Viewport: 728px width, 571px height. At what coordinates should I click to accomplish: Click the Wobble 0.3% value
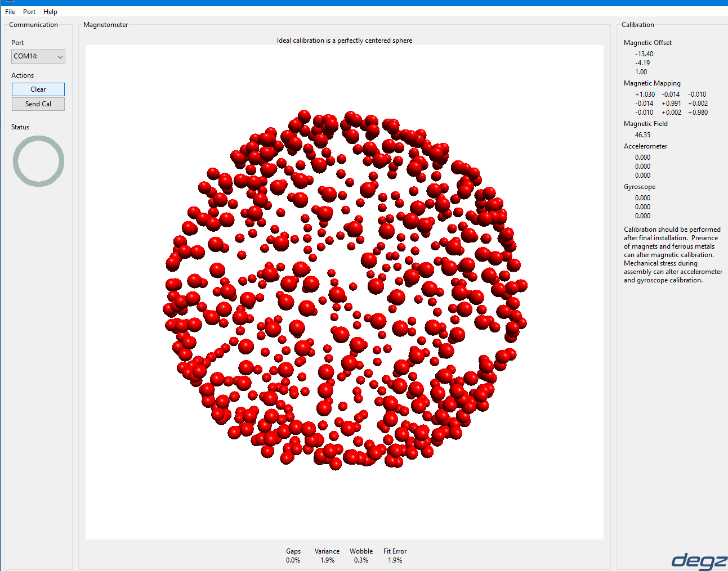tap(361, 560)
